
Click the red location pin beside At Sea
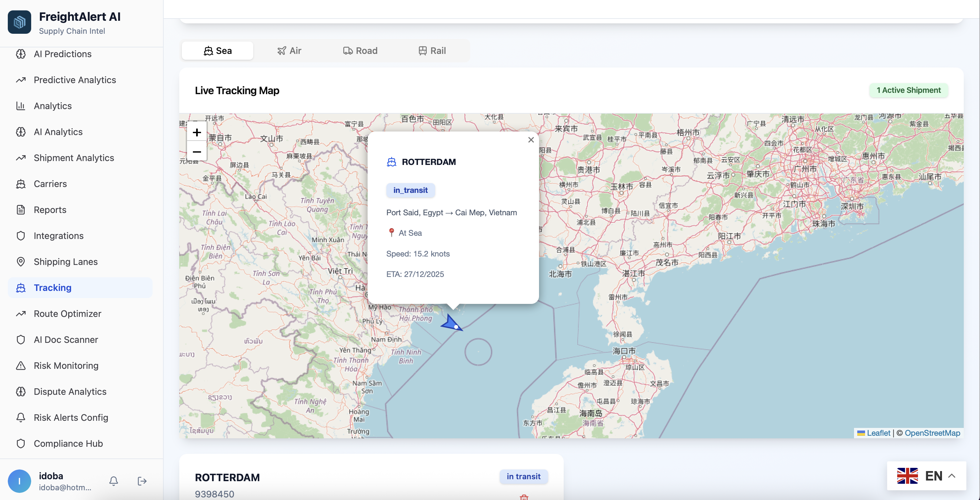[391, 232]
